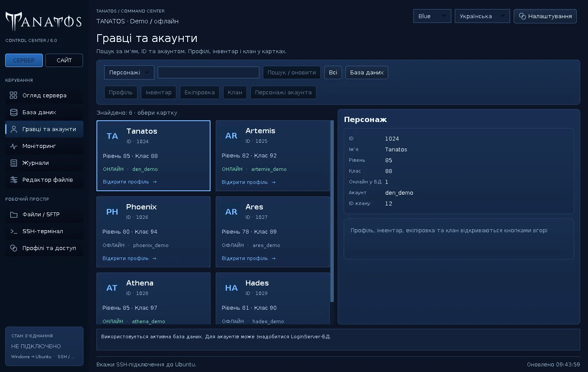The height and width of the screenshot is (372, 588).
Task: Open profile link on Artemis card
Action: [249, 182]
